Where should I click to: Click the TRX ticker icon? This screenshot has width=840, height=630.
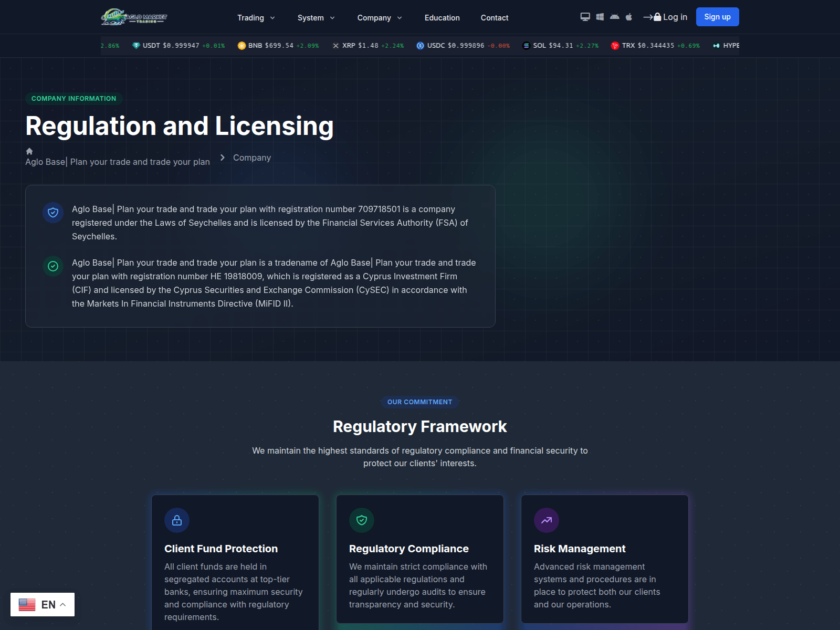[615, 46]
